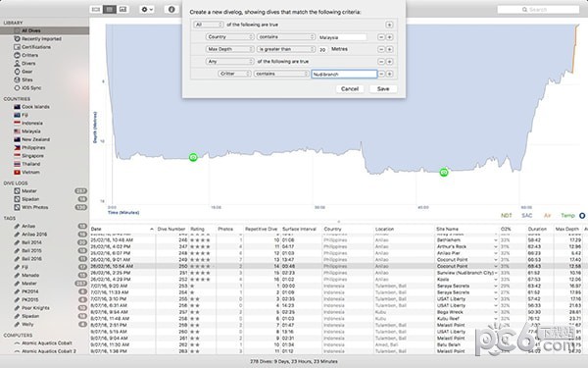The width and height of the screenshot is (588, 368).
Task: Toggle the NDT graph overlay
Action: (x=507, y=216)
